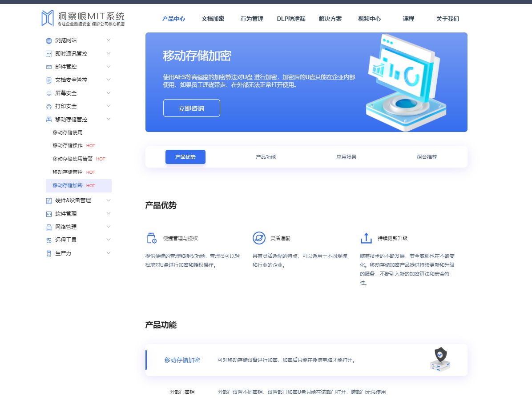Open 移动存储操作 sidebar item

68,145
